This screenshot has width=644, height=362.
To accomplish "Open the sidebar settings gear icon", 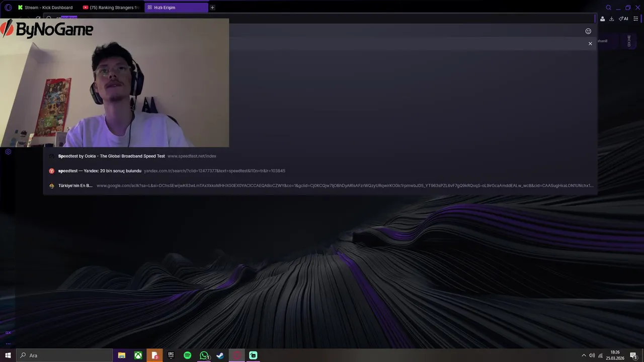I will click(x=8, y=151).
